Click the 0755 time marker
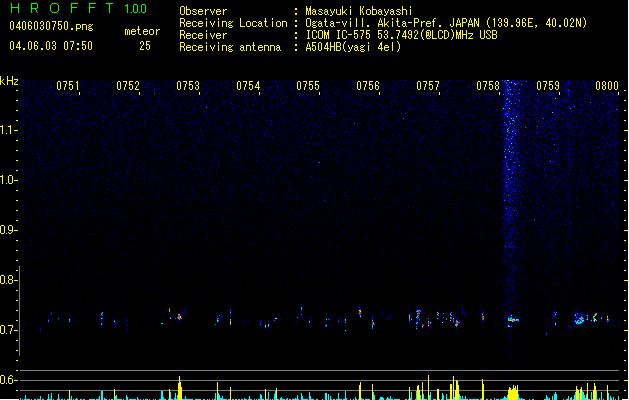This screenshot has height=400, width=629. [x=308, y=86]
